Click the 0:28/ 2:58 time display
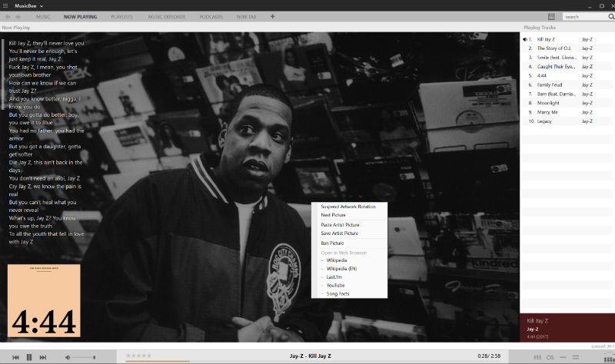This screenshot has height=364, width=615. [x=489, y=356]
